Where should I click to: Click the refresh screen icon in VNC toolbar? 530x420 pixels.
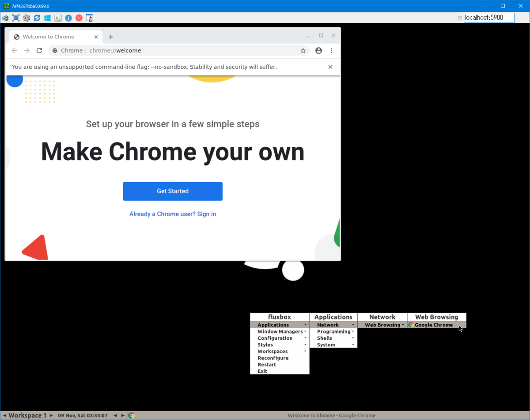37,18
